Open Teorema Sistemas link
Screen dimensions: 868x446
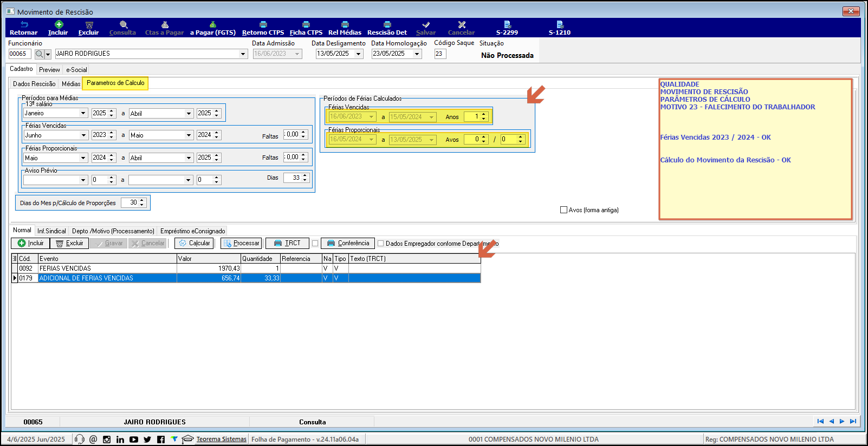click(221, 439)
